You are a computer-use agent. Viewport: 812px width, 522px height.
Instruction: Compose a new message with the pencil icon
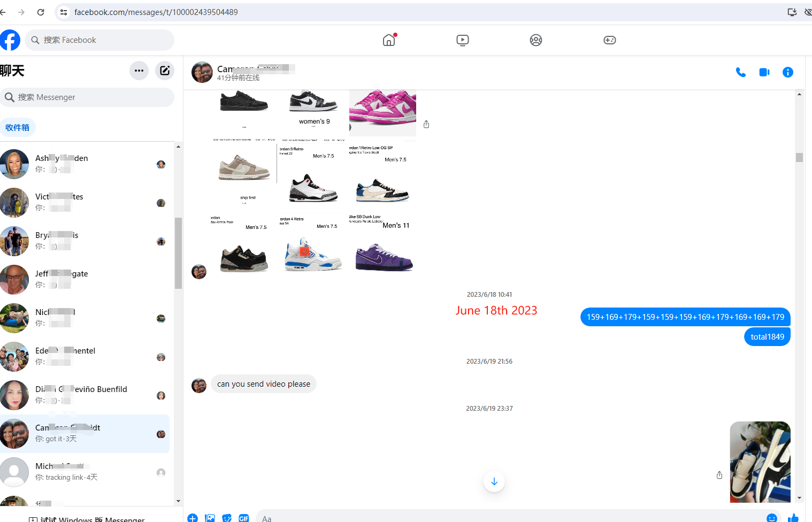(165, 71)
